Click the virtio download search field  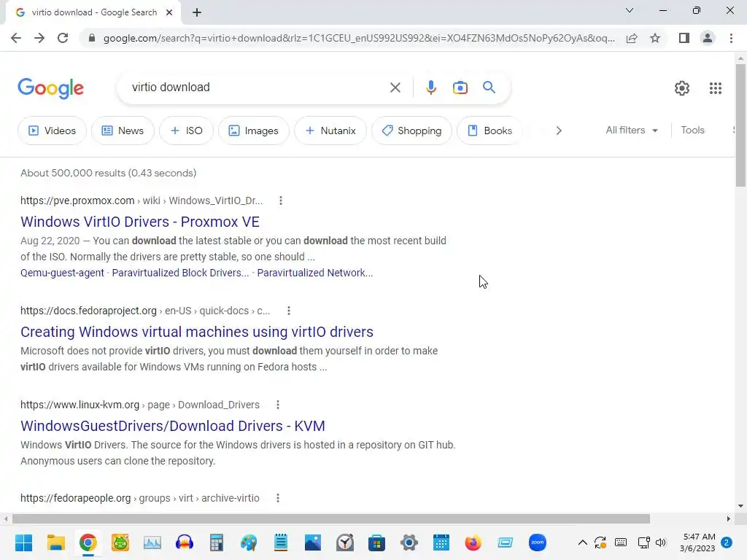pyautogui.click(x=258, y=87)
